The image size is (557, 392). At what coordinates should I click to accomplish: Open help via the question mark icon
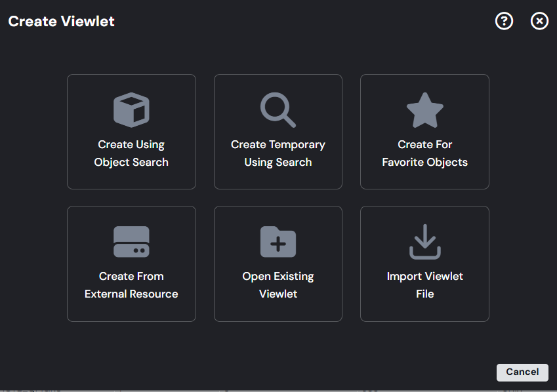pyautogui.click(x=504, y=21)
